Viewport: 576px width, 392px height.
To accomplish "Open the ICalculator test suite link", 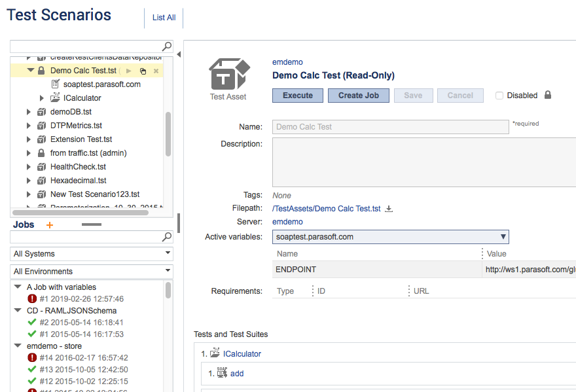I will [x=242, y=354].
